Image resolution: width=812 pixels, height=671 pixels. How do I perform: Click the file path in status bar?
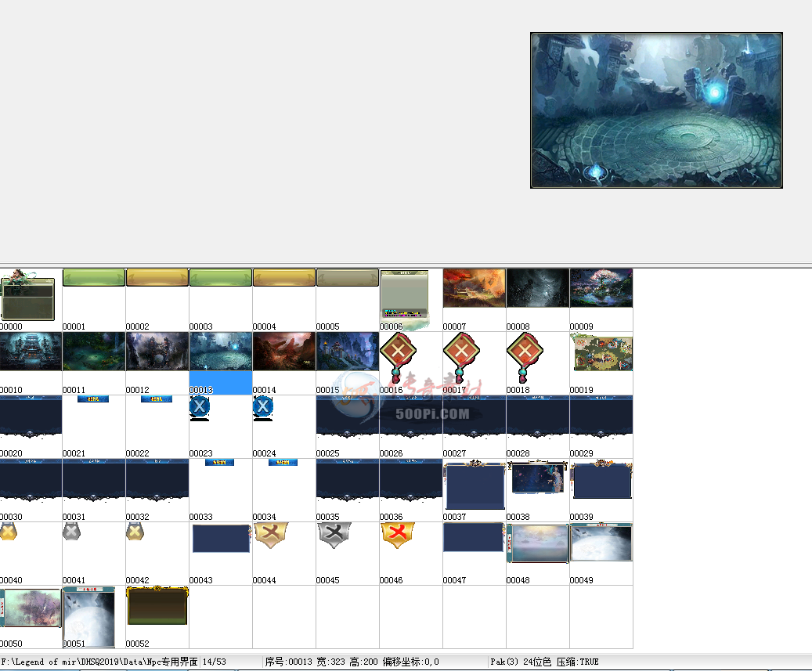pos(99,662)
